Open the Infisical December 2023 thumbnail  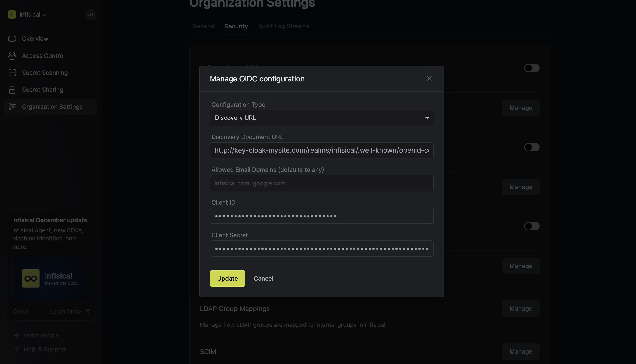tap(50, 279)
